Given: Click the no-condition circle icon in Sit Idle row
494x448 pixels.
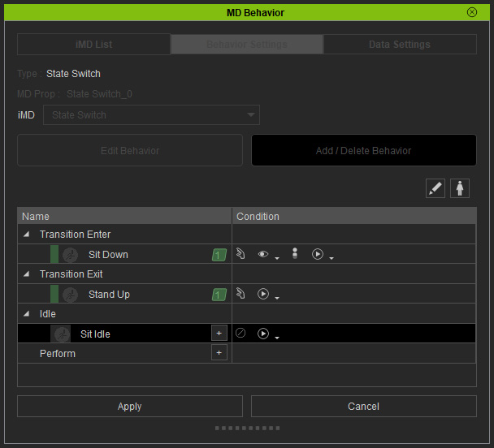Looking at the screenshot, I should pos(240,333).
